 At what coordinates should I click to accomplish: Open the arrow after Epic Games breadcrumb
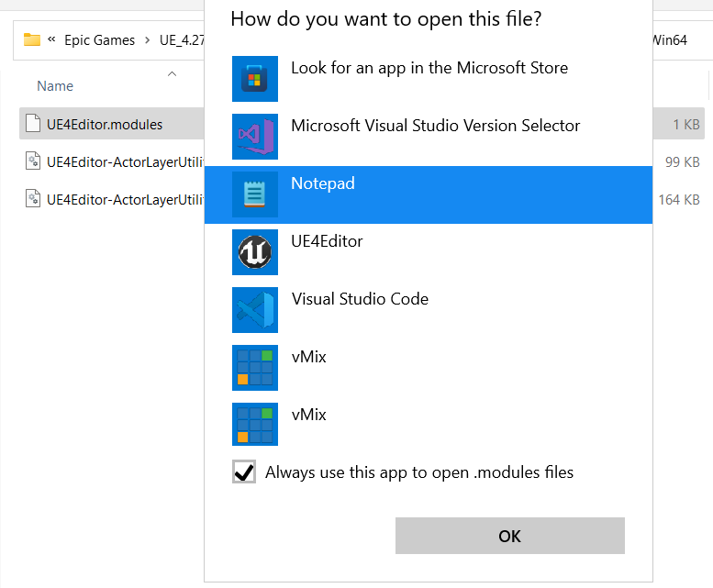[x=147, y=40]
